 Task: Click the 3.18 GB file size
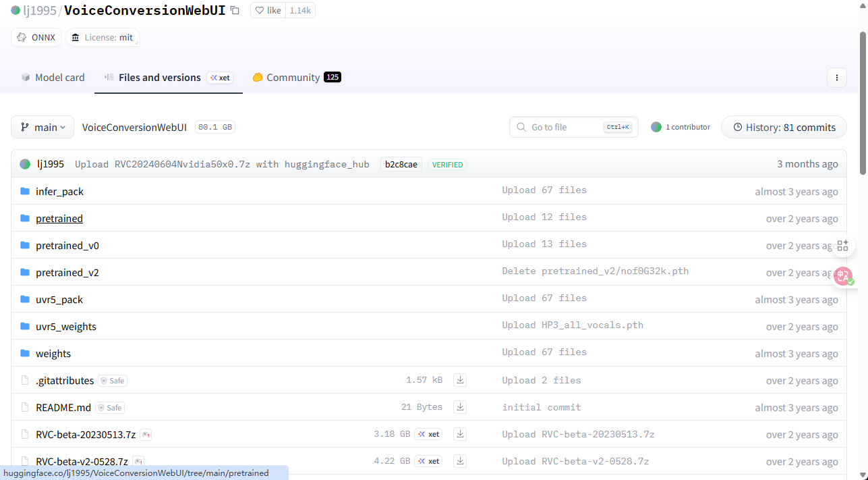(392, 435)
